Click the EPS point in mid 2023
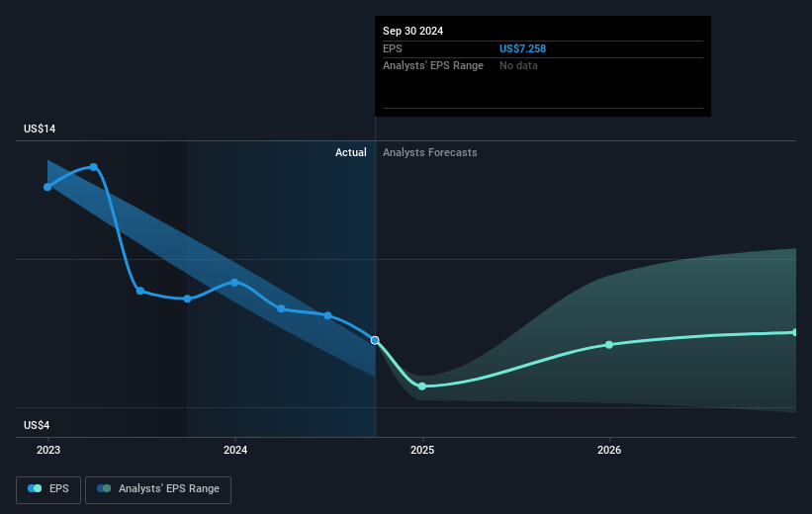 [x=140, y=291]
